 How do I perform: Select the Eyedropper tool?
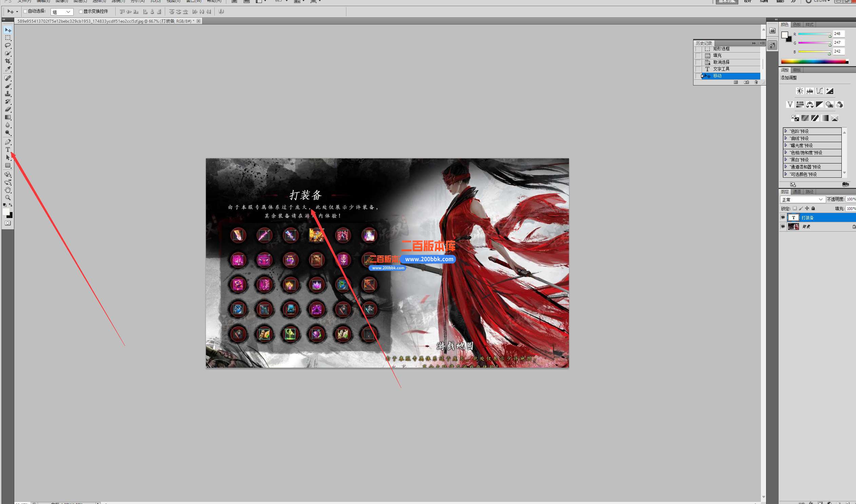coord(8,69)
